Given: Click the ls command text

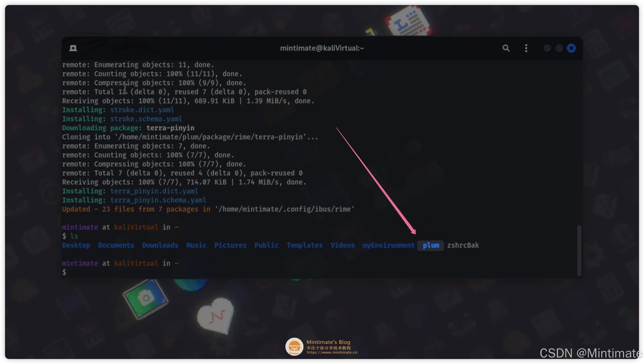Looking at the screenshot, I should (74, 236).
